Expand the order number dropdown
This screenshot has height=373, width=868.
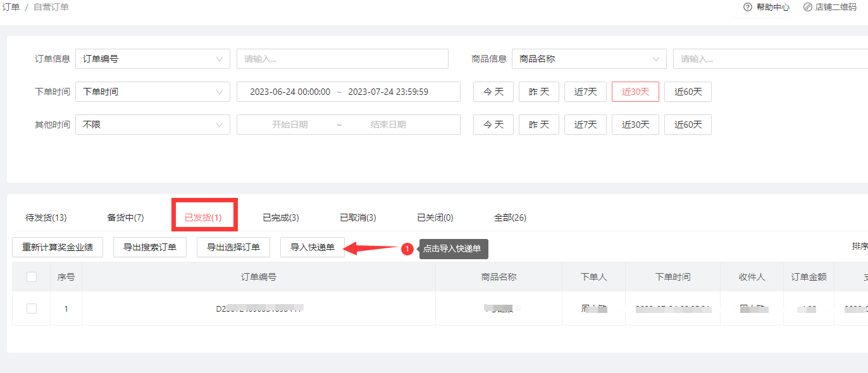tap(152, 59)
